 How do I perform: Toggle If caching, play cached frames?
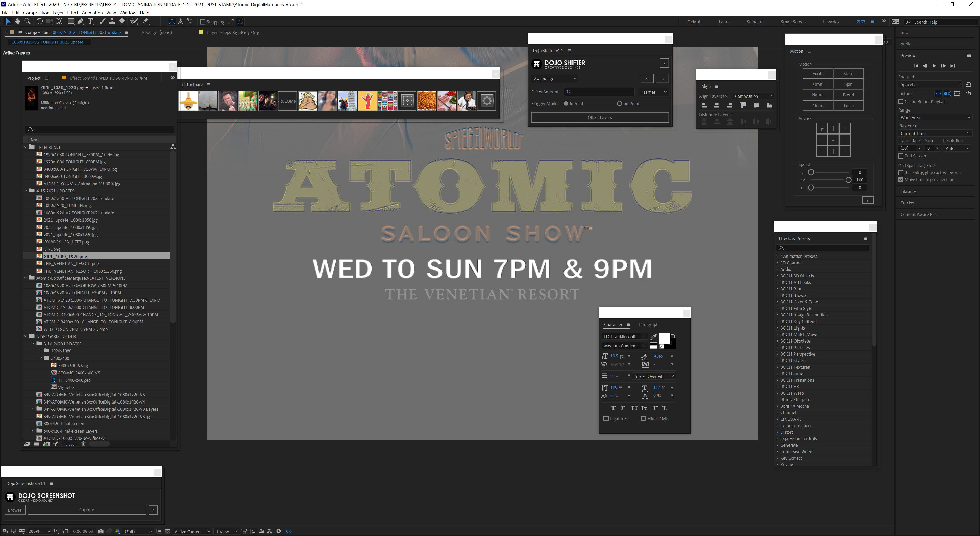[x=900, y=173]
